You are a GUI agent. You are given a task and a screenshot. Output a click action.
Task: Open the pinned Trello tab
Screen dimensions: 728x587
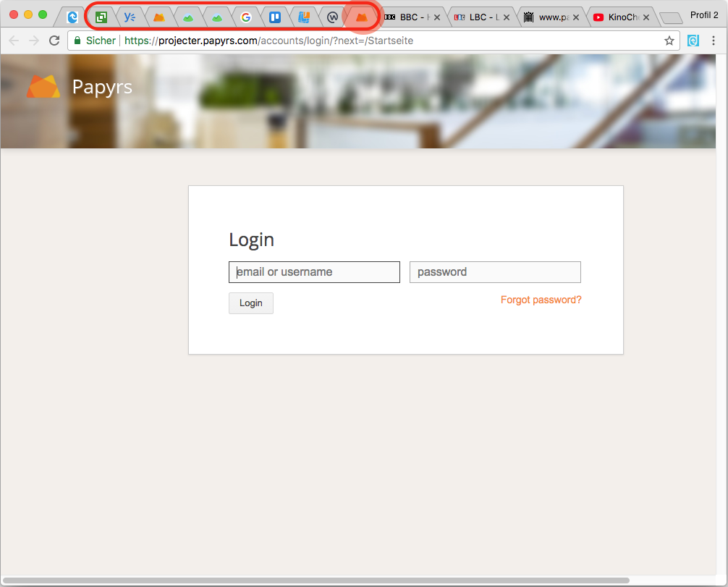coord(275,17)
